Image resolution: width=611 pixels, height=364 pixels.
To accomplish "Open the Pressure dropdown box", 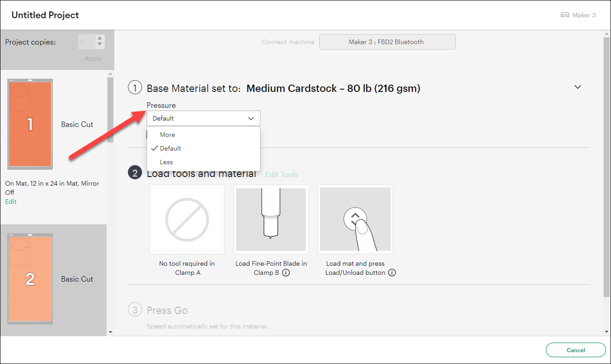I will click(x=203, y=118).
